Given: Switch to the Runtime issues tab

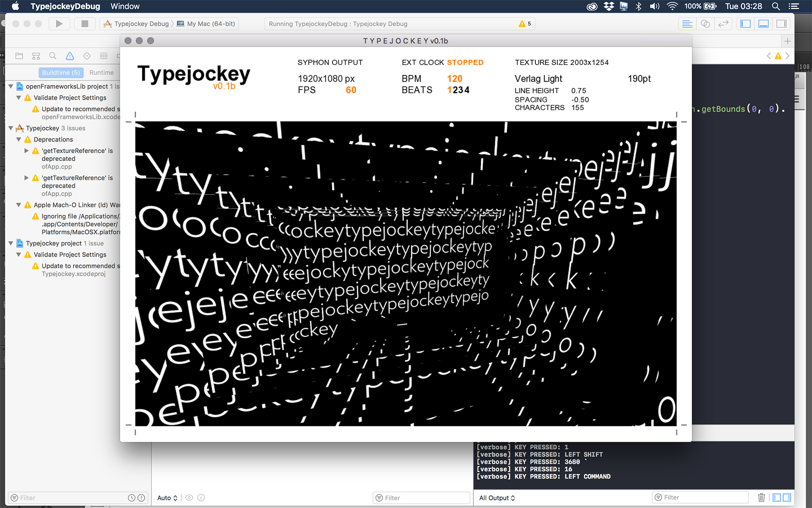Looking at the screenshot, I should [101, 73].
